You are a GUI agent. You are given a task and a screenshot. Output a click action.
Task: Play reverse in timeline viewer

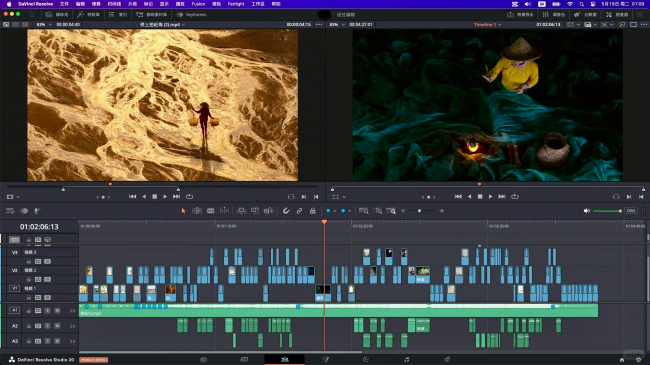click(469, 197)
